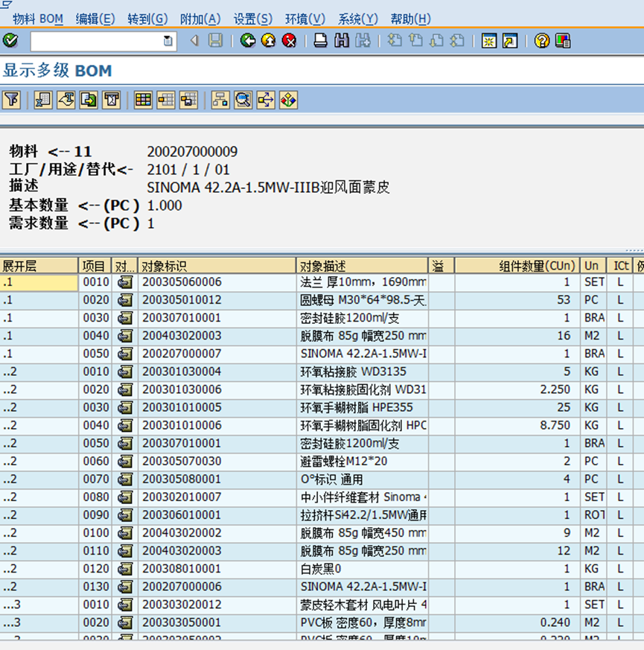Click the Customize Local Layout icon
Image resolution: width=644 pixels, height=650 pixels.
[x=563, y=41]
